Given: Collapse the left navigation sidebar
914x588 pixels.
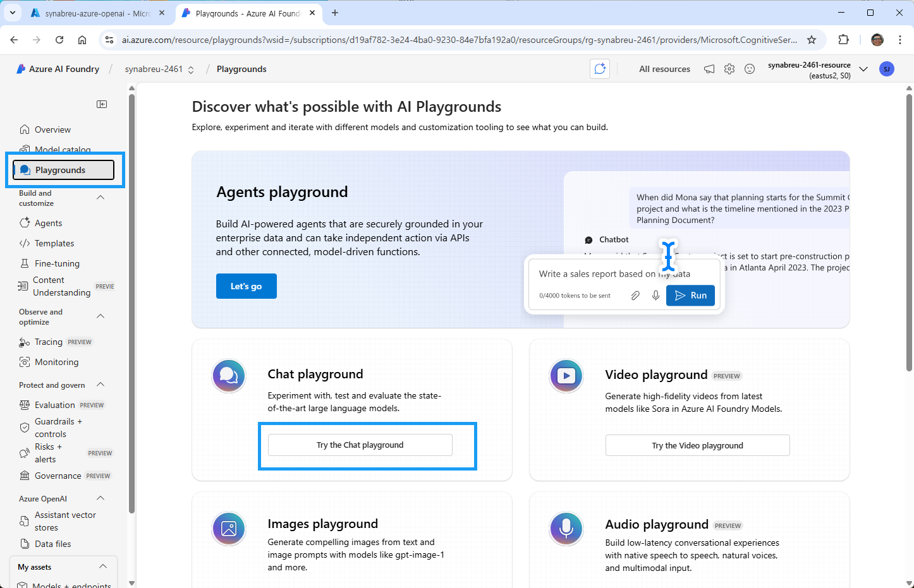Looking at the screenshot, I should coord(102,104).
